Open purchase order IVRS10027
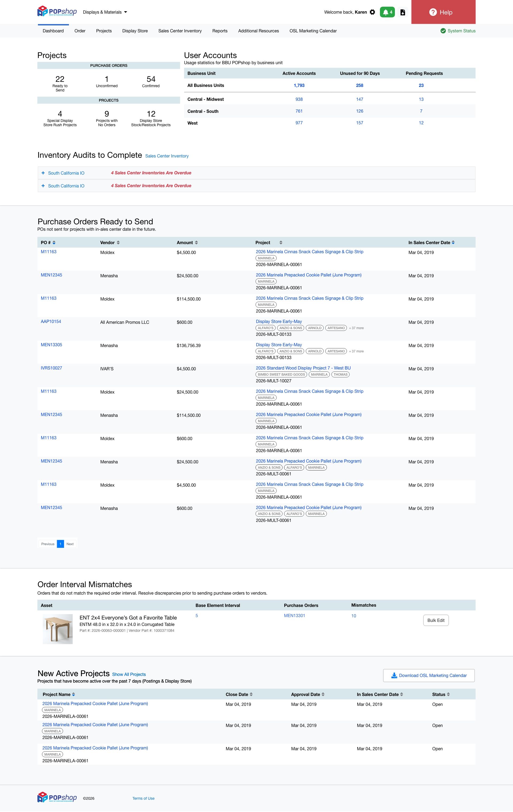This screenshot has width=513, height=812. [x=51, y=368]
